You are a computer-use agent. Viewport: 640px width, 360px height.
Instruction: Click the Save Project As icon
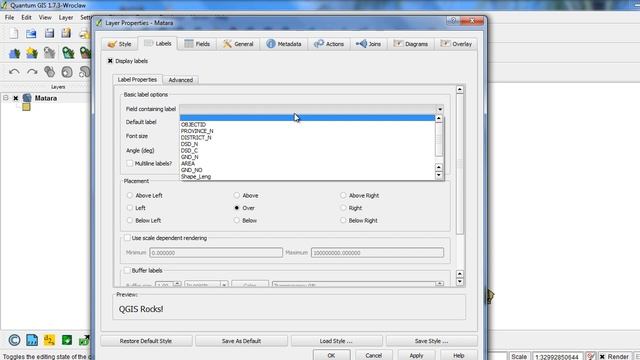[x=66, y=33]
